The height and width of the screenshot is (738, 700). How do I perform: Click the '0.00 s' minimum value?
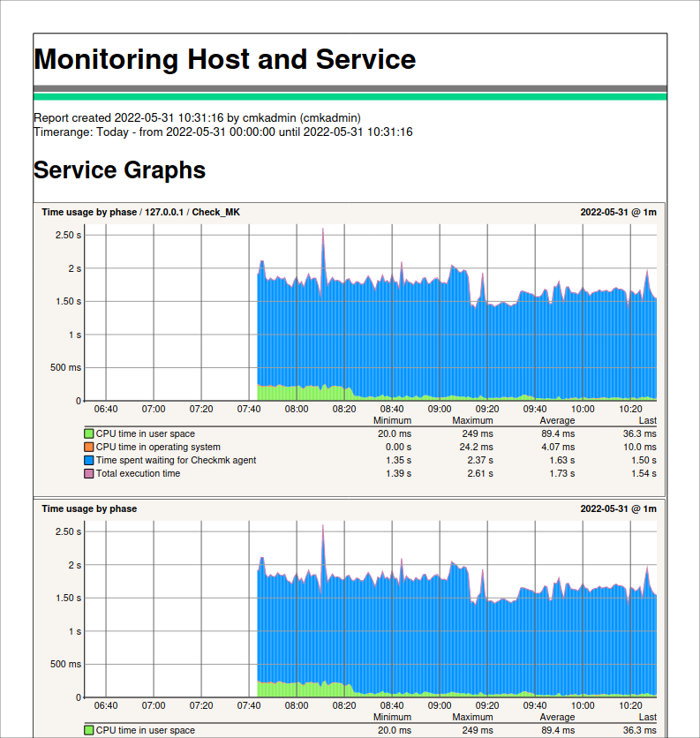point(398,447)
